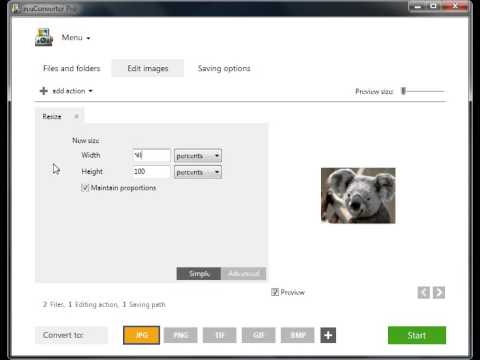Open the Width units dropdown
This screenshot has width=480, height=360.
pyautogui.click(x=198, y=156)
